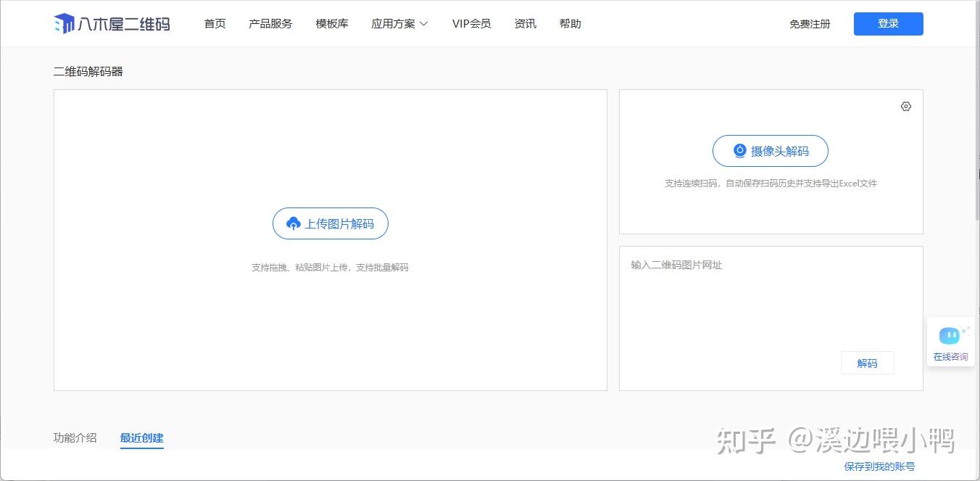Open the 帮助 menu item

point(570,24)
